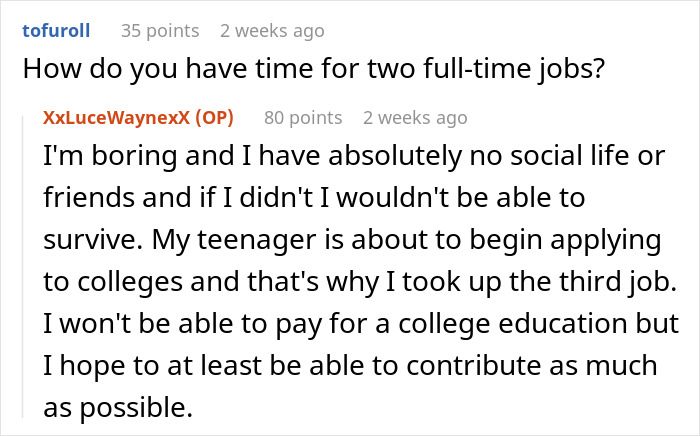
Task: Click the line starting "to colleges and"
Action: click(360, 282)
